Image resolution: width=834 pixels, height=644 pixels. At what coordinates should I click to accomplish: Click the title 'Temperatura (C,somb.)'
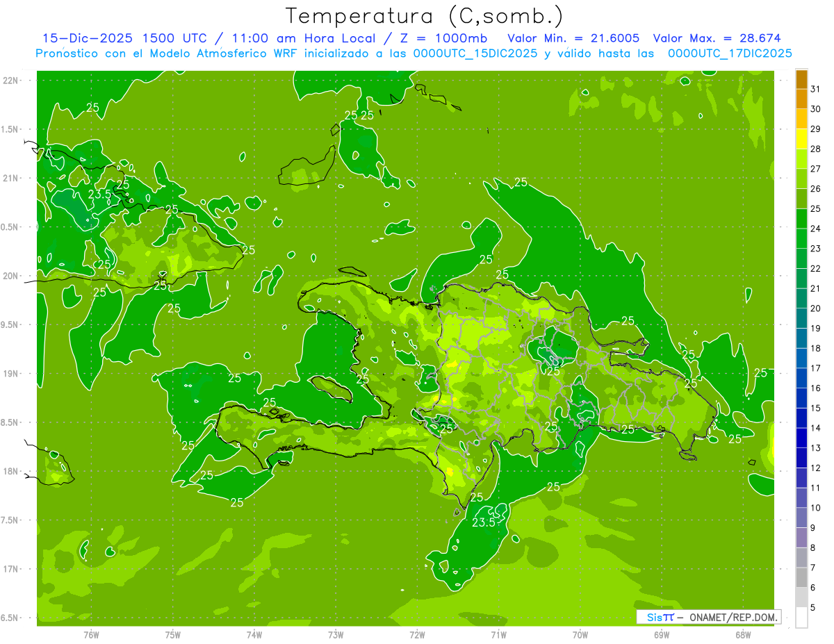[x=425, y=16]
